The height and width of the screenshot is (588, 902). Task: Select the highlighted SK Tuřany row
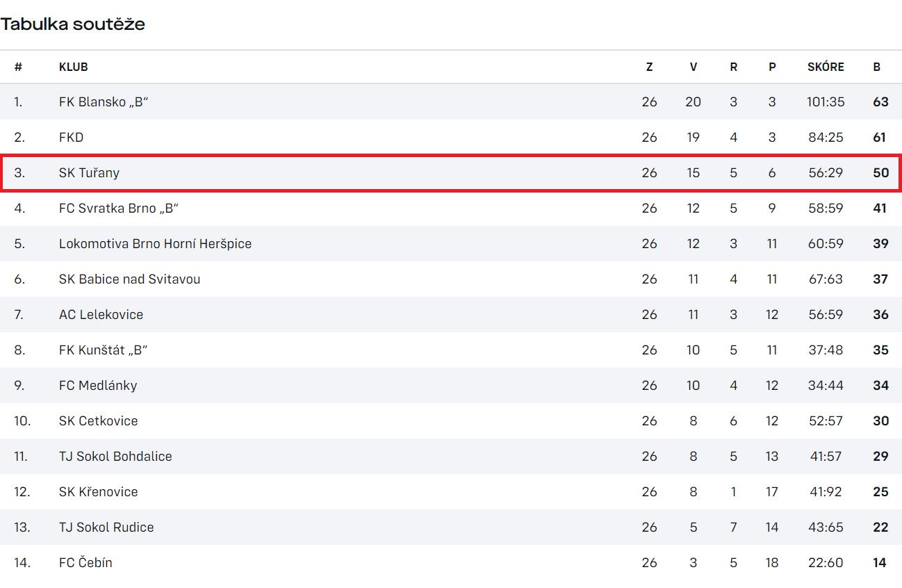coord(450,172)
